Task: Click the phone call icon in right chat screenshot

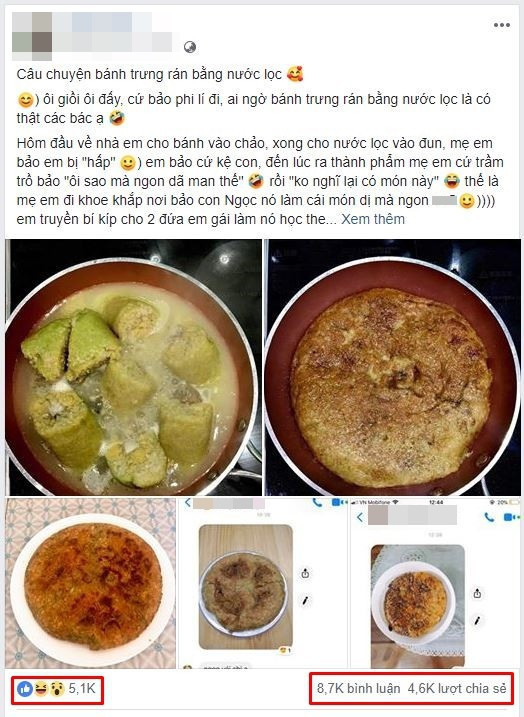Action: [x=489, y=517]
